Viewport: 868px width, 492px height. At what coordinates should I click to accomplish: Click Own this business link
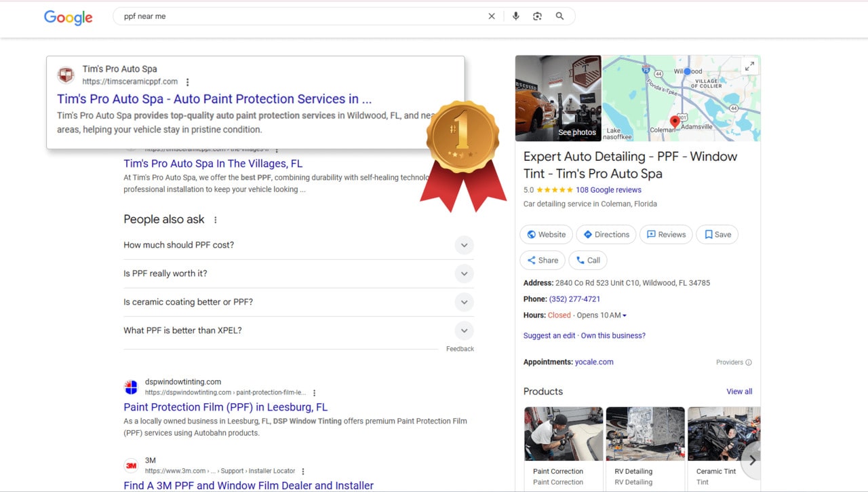pyautogui.click(x=613, y=336)
